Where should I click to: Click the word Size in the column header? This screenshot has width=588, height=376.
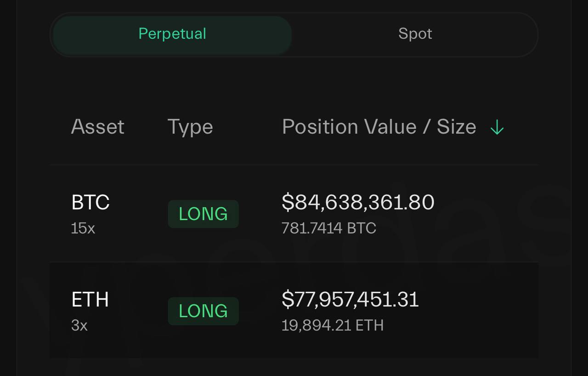pyautogui.click(x=456, y=127)
